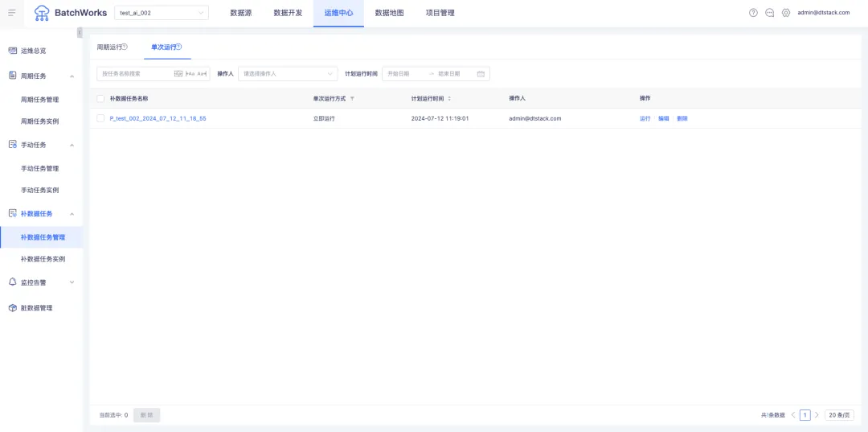Open the help question mark icon in header
This screenshot has width=868, height=432.
753,13
